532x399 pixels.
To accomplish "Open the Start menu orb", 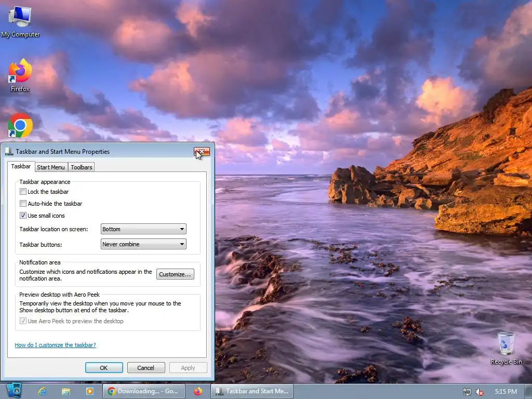I will [x=14, y=391].
